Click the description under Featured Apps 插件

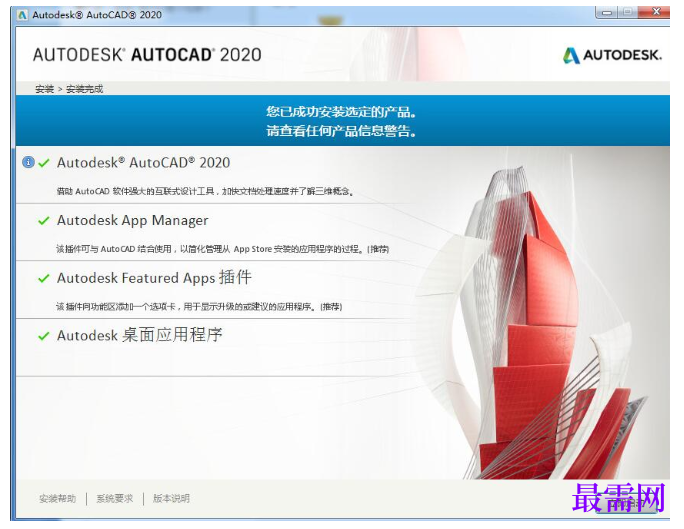(199, 307)
